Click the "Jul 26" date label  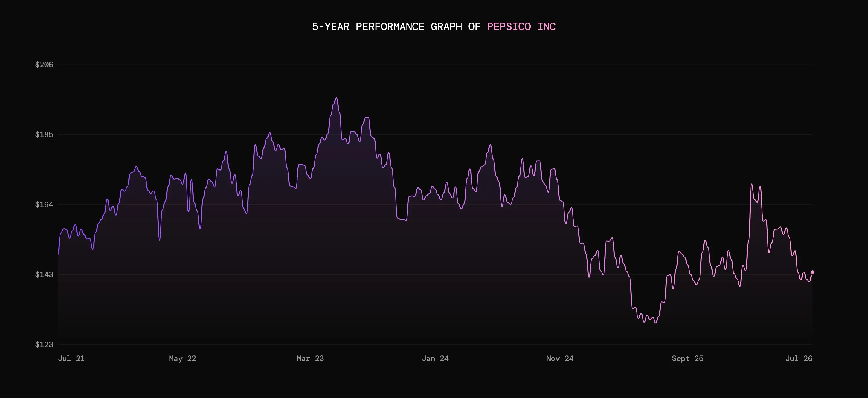[x=799, y=359]
